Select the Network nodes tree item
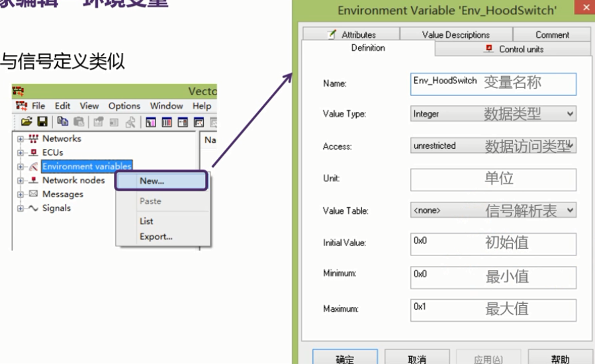Screen dimensions: 595x364 [73, 180]
